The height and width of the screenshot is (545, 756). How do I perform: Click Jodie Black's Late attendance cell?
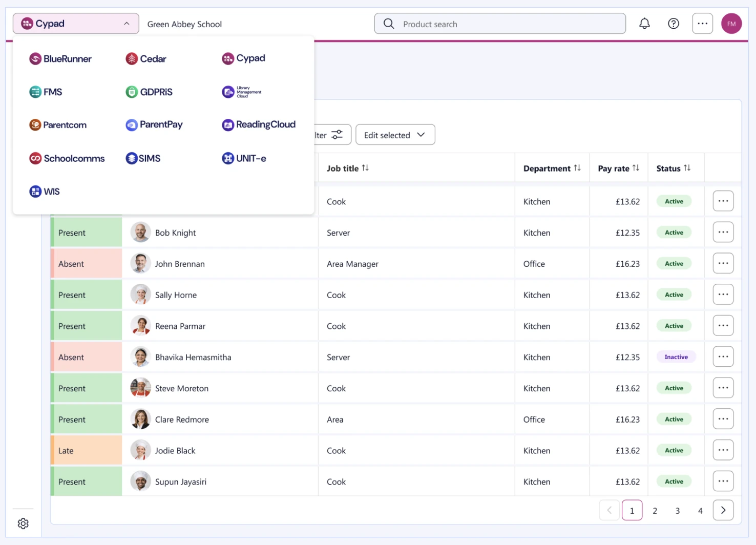[x=87, y=451]
